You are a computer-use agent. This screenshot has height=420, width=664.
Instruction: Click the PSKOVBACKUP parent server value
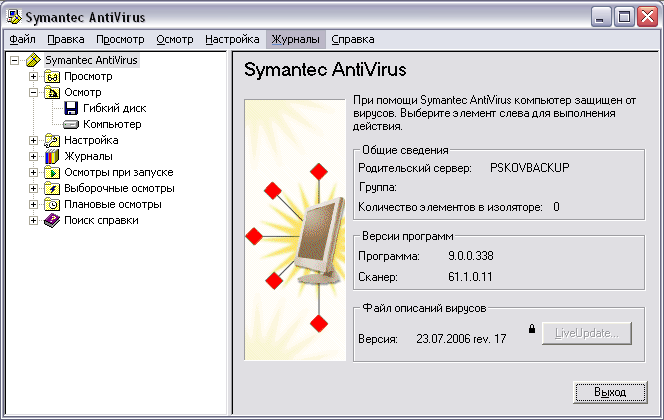pos(530,168)
